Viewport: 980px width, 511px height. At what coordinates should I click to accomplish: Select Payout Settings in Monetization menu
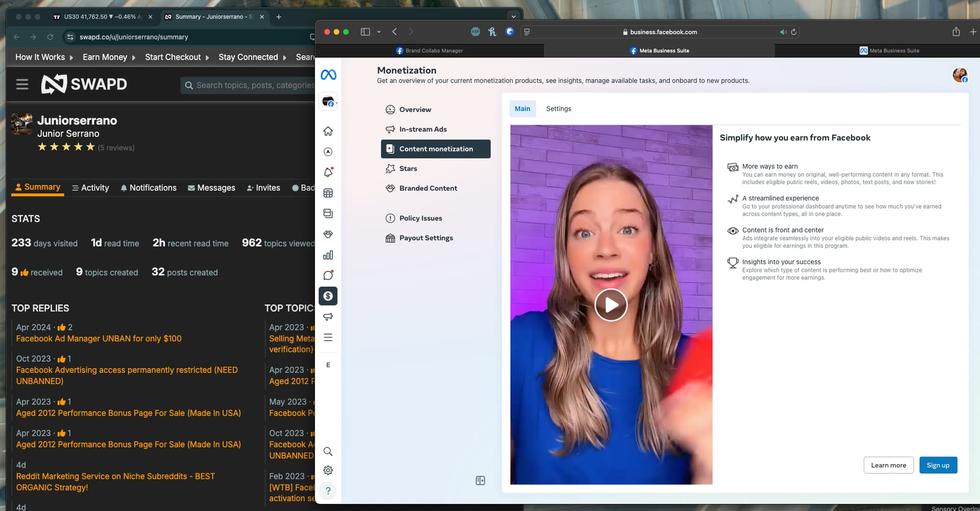click(426, 238)
